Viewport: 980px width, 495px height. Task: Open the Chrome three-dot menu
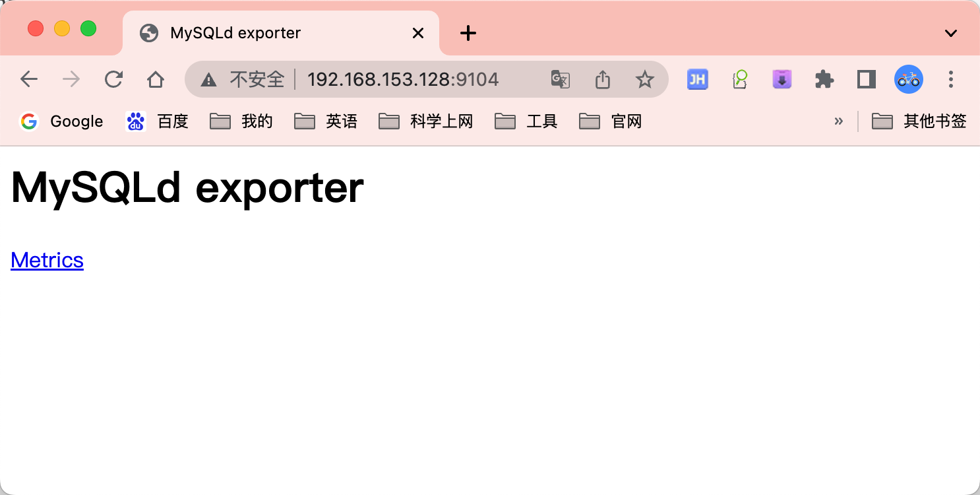click(x=951, y=80)
